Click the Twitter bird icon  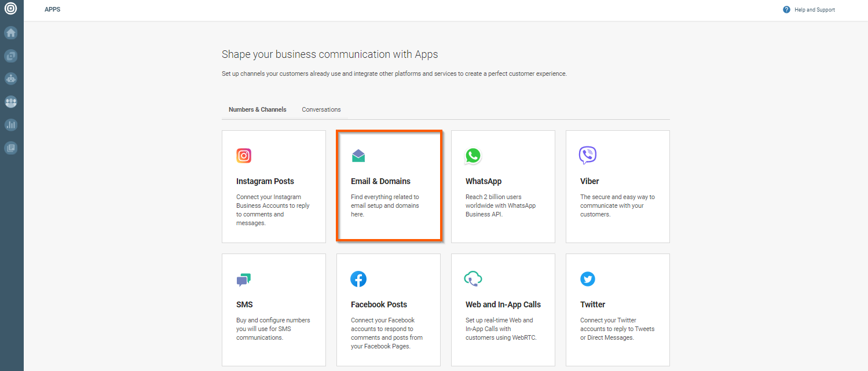tap(587, 278)
